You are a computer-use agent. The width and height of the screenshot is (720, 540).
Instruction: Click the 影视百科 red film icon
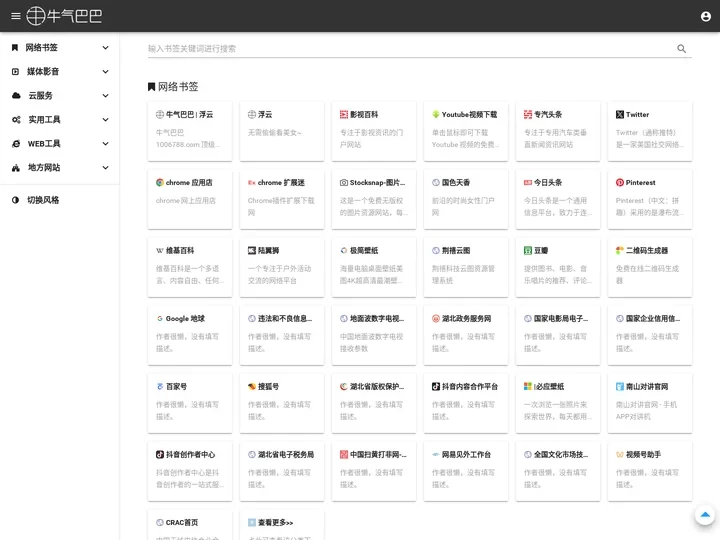[344, 114]
